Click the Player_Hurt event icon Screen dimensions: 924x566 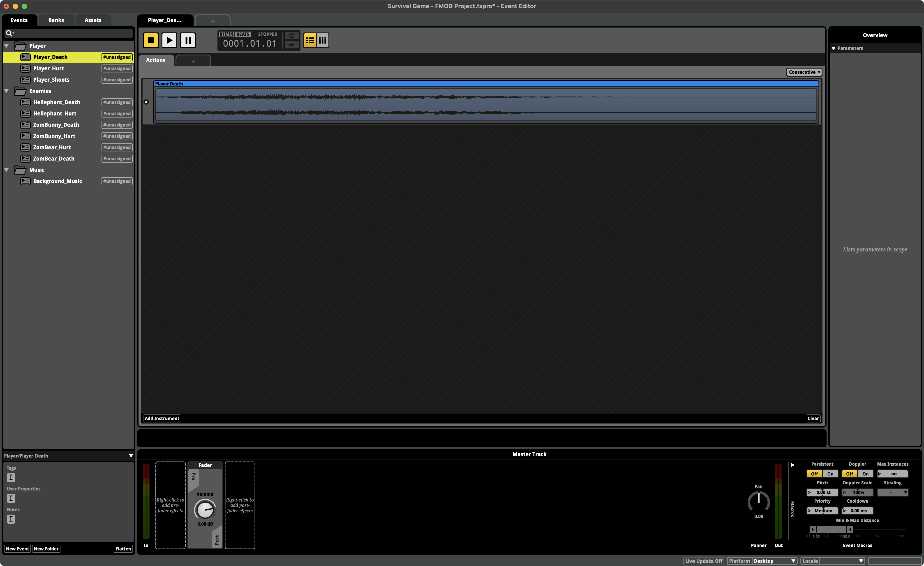(x=25, y=69)
